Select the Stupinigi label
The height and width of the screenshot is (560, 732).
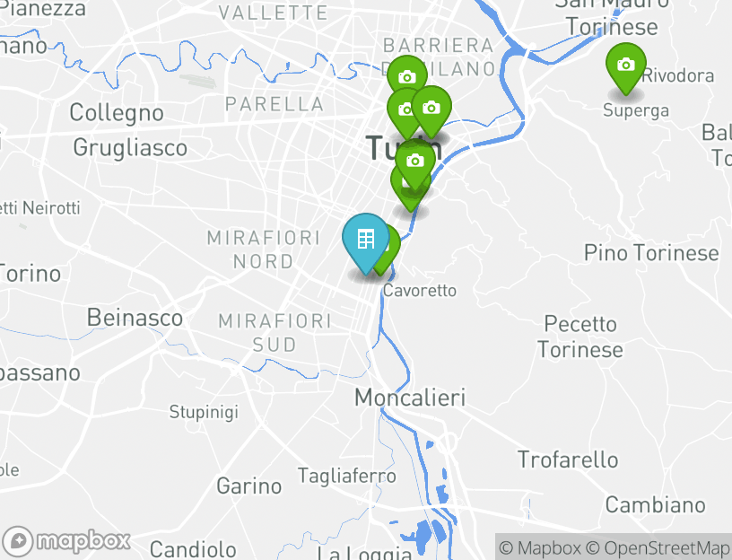204,413
